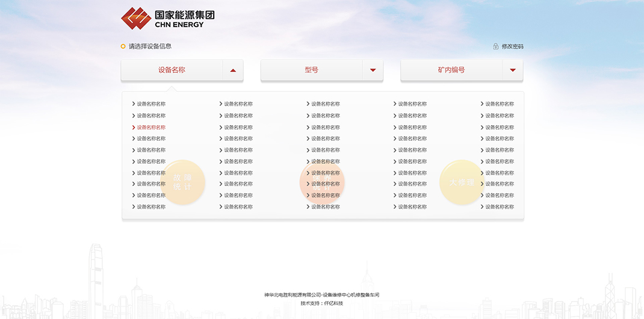Open the 故障统计 round button
Image resolution: width=644 pixels, height=319 pixels.
pos(182,182)
